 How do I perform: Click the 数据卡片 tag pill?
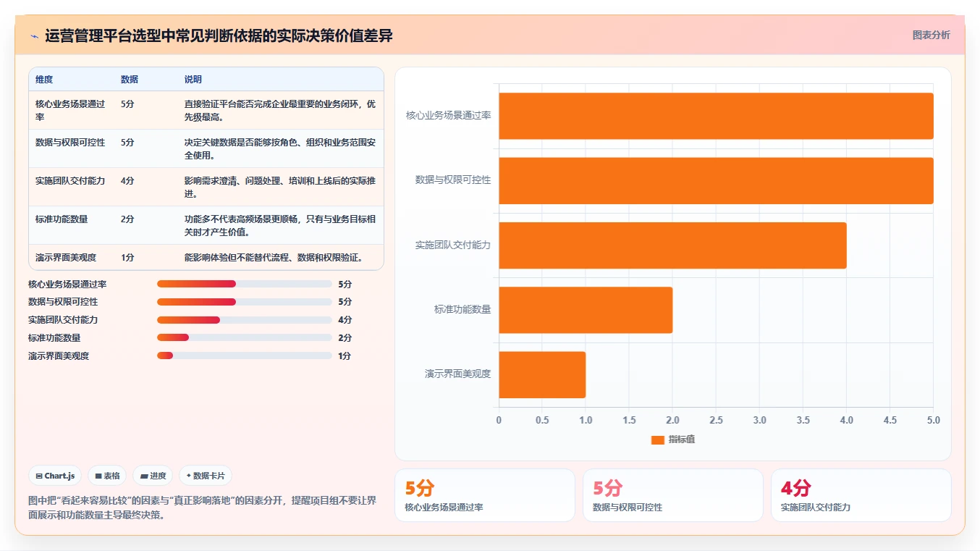tap(206, 476)
